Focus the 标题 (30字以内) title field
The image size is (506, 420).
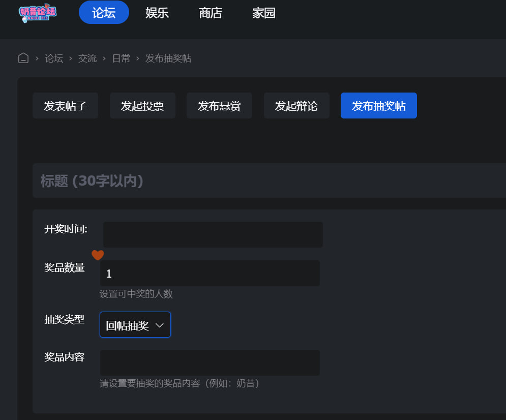(x=270, y=181)
